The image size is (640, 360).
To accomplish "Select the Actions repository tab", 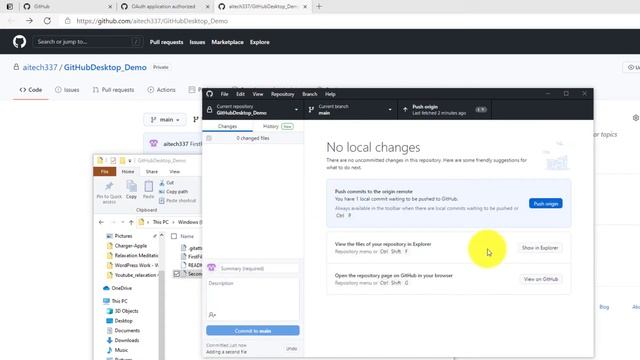I will [161, 90].
